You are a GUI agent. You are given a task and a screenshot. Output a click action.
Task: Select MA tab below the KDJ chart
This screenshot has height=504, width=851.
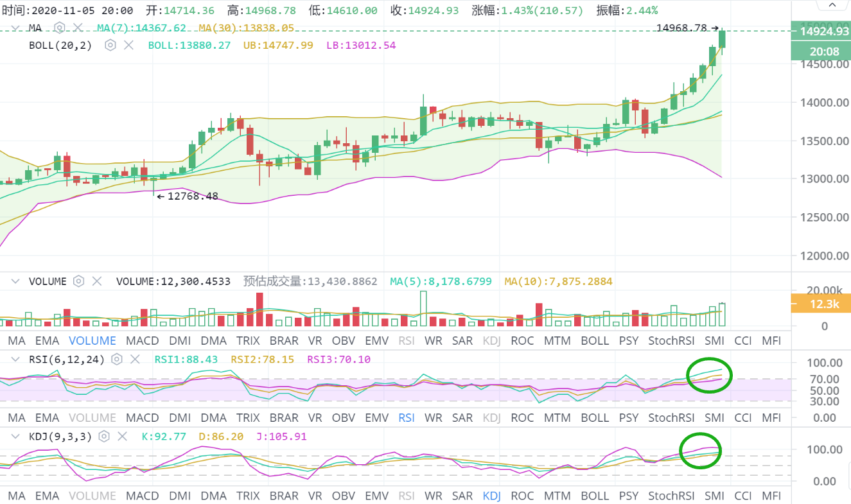[17, 496]
